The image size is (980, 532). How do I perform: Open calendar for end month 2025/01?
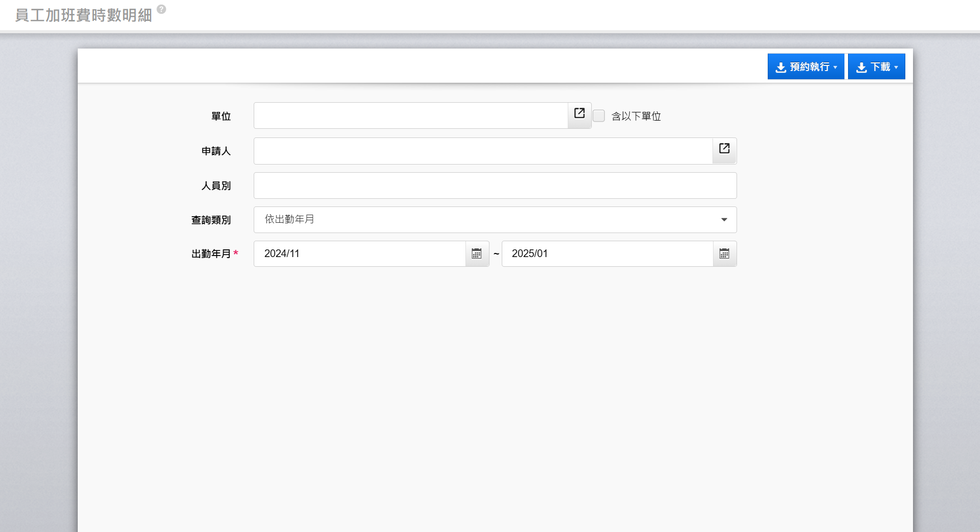click(724, 253)
